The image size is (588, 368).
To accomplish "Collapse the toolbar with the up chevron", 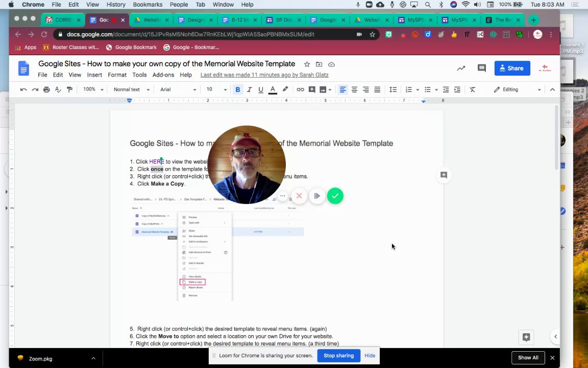I will (x=552, y=89).
